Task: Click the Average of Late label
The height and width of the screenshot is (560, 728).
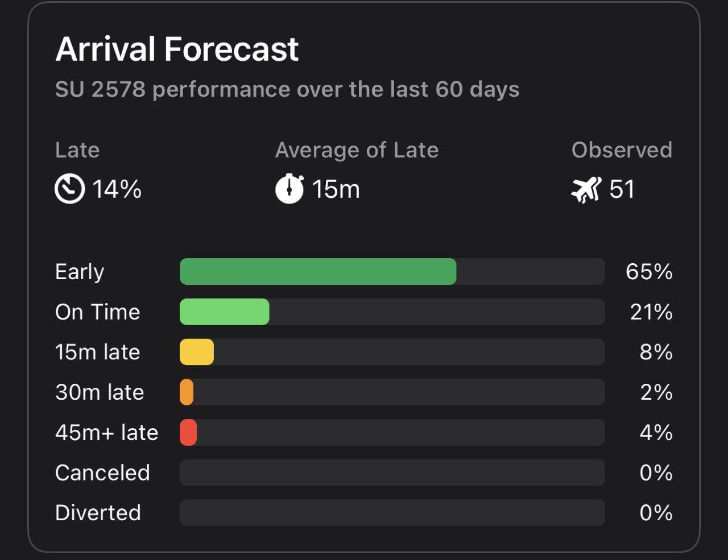Action: click(x=357, y=150)
